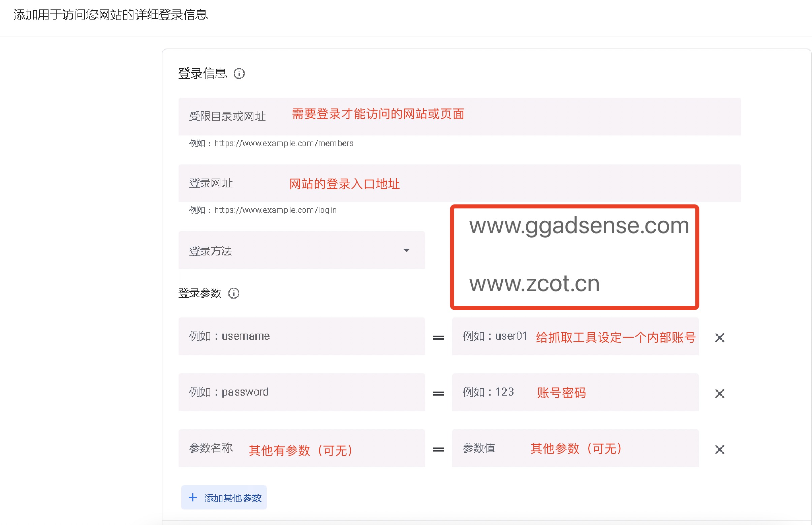Viewport: 812px width, 525px height.
Task: Click the example text https://www.example.com/members
Action: (284, 144)
